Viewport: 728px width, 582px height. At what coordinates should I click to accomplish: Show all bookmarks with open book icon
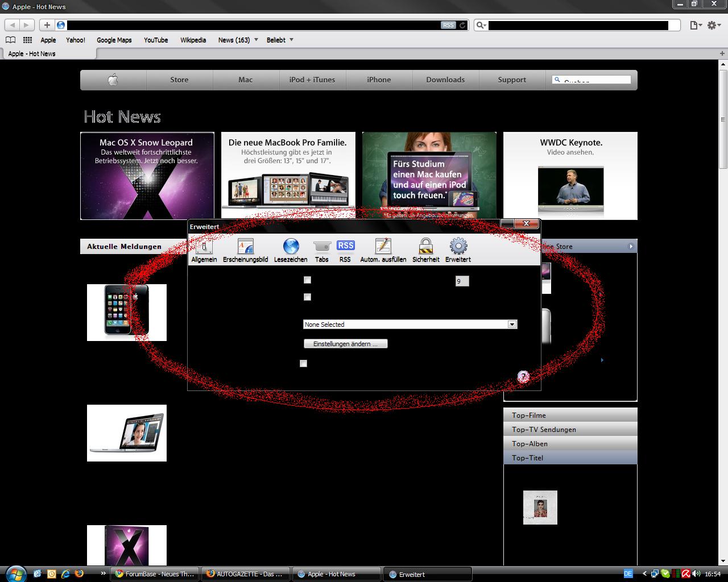point(10,40)
